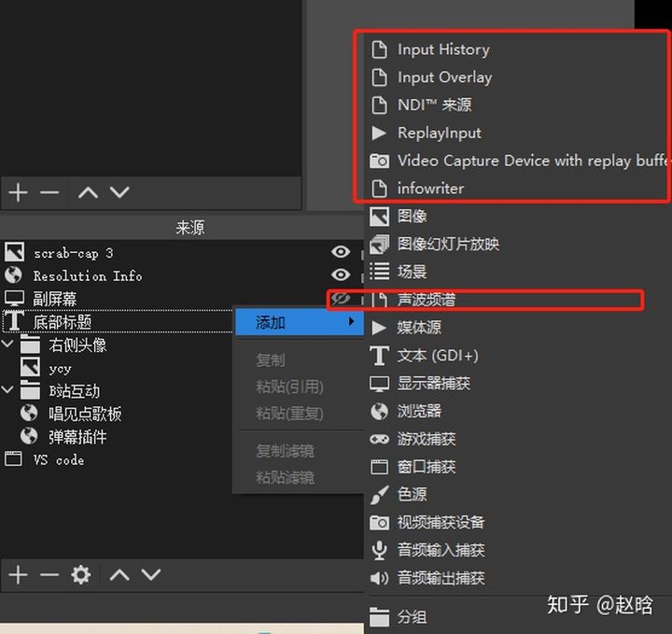Add a new scene with plus button
The image size is (672, 634).
coord(18,192)
